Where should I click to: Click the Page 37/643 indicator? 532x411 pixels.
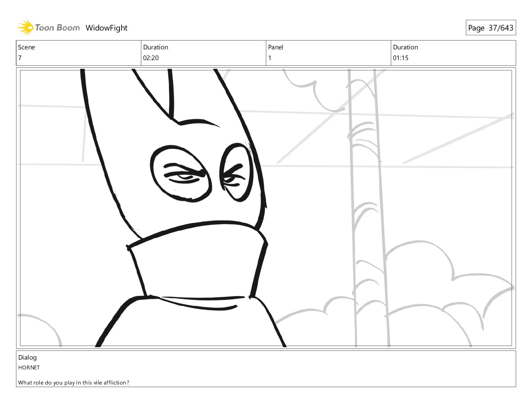[x=491, y=28]
